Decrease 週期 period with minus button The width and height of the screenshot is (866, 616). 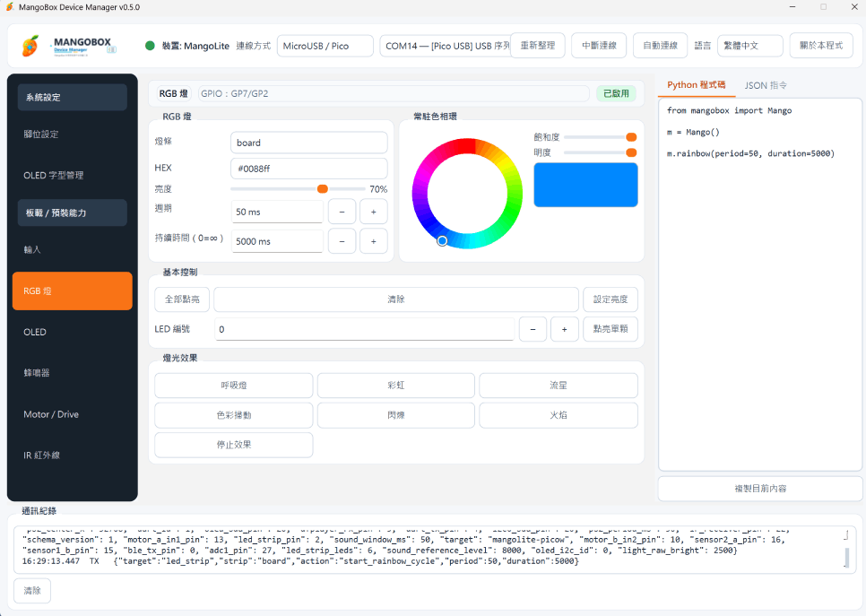pyautogui.click(x=342, y=212)
